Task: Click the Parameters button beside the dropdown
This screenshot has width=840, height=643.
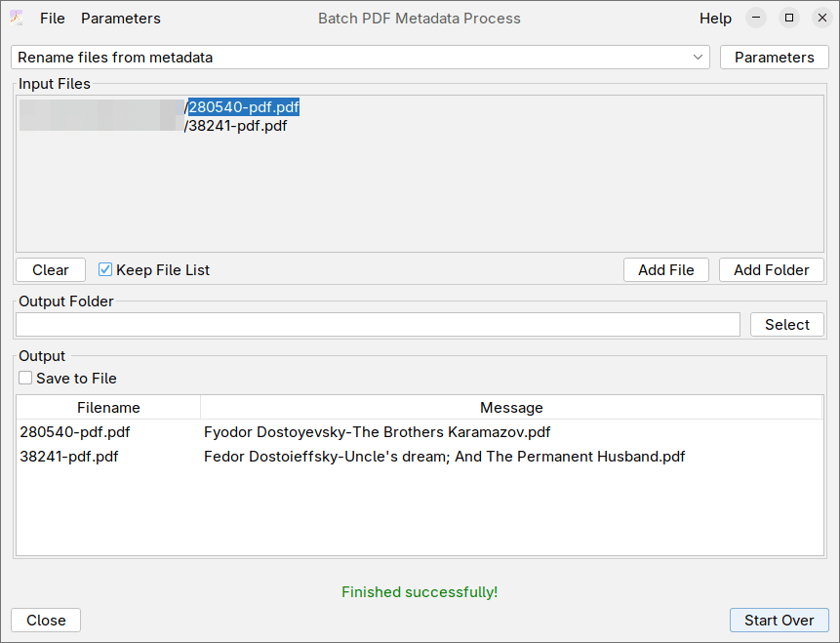Action: (774, 58)
